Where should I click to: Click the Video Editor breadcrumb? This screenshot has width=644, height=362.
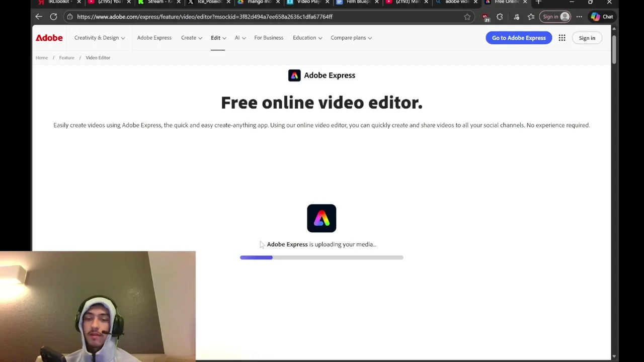[98, 58]
